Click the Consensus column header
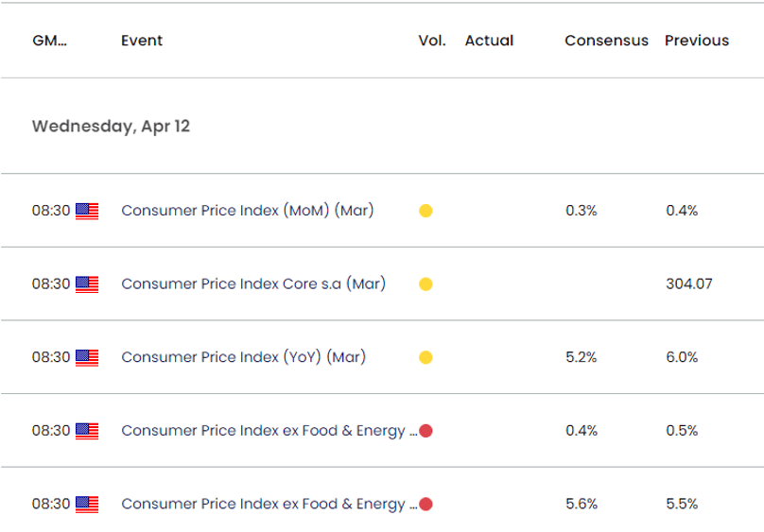The image size is (764, 532). click(x=606, y=41)
